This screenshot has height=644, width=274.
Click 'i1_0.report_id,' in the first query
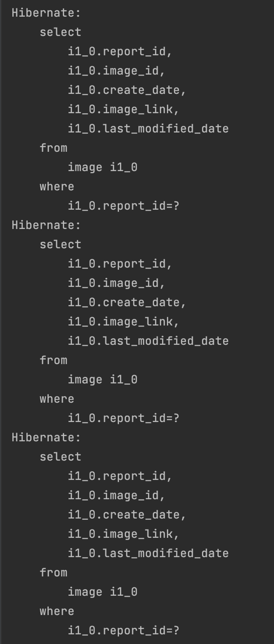(120, 51)
